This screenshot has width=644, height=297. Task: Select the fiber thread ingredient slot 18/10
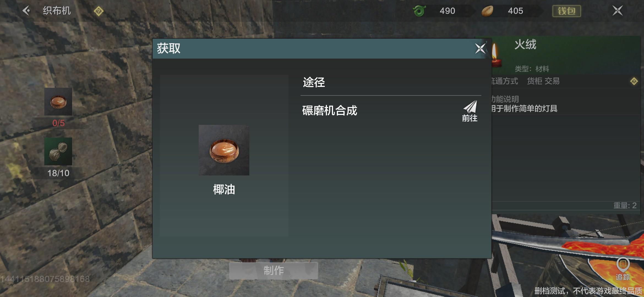(58, 151)
